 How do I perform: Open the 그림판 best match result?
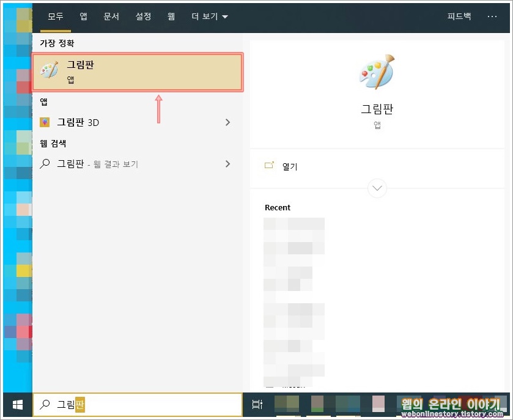tap(138, 72)
